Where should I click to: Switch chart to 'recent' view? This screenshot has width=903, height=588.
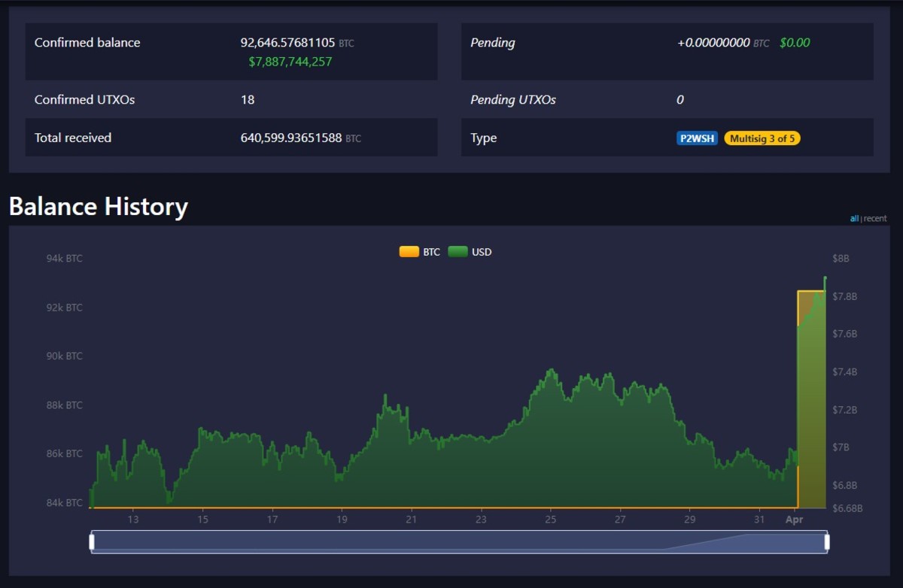coord(875,219)
